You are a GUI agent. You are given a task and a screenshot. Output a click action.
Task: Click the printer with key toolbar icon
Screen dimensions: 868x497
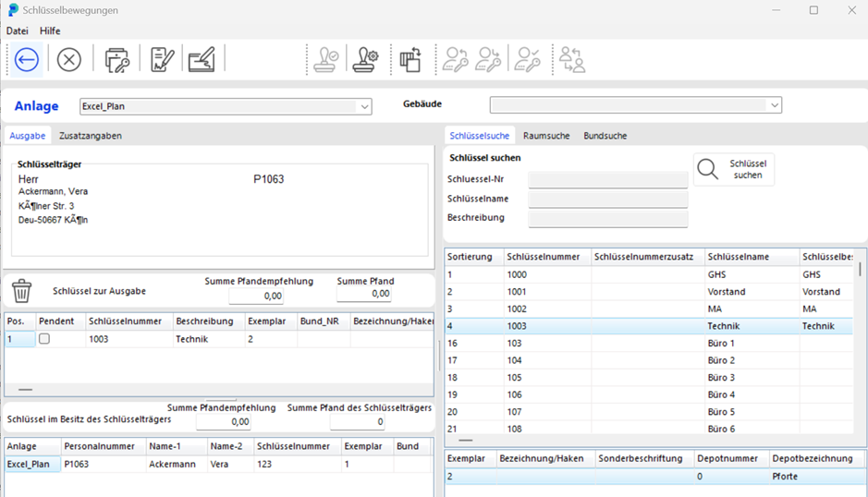click(x=117, y=60)
